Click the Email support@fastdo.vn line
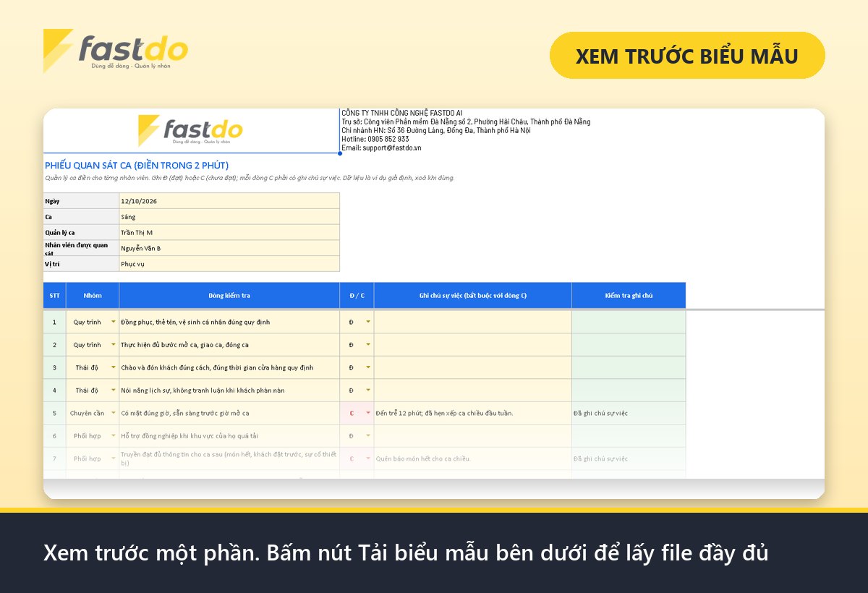The height and width of the screenshot is (593, 868). 381,148
